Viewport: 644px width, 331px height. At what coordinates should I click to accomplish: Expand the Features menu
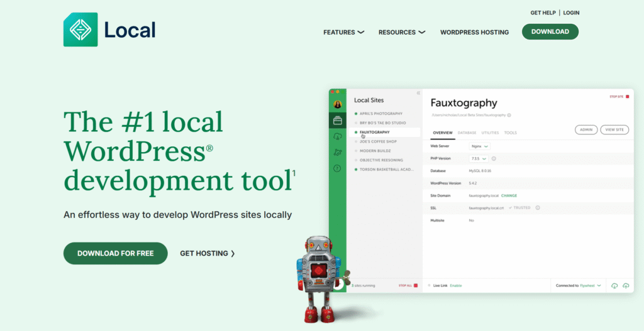pyautogui.click(x=344, y=32)
